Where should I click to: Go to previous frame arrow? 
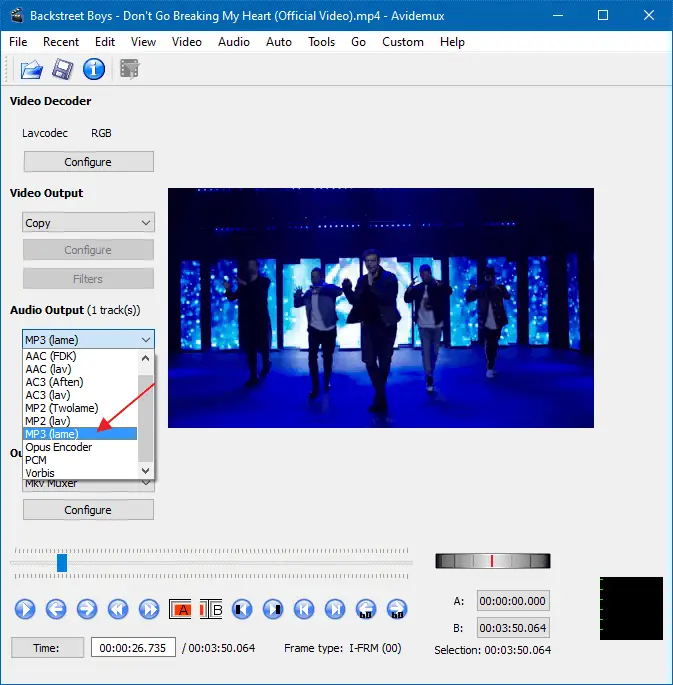point(56,609)
